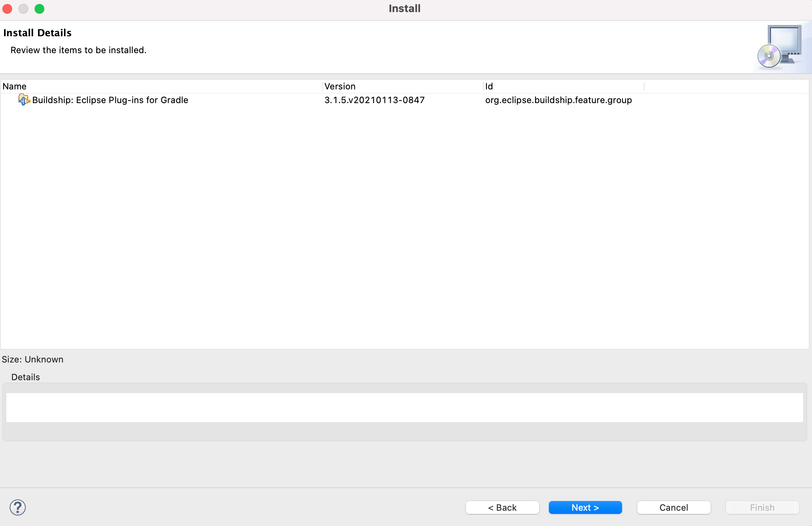
Task: Cancel the installation
Action: pos(673,507)
